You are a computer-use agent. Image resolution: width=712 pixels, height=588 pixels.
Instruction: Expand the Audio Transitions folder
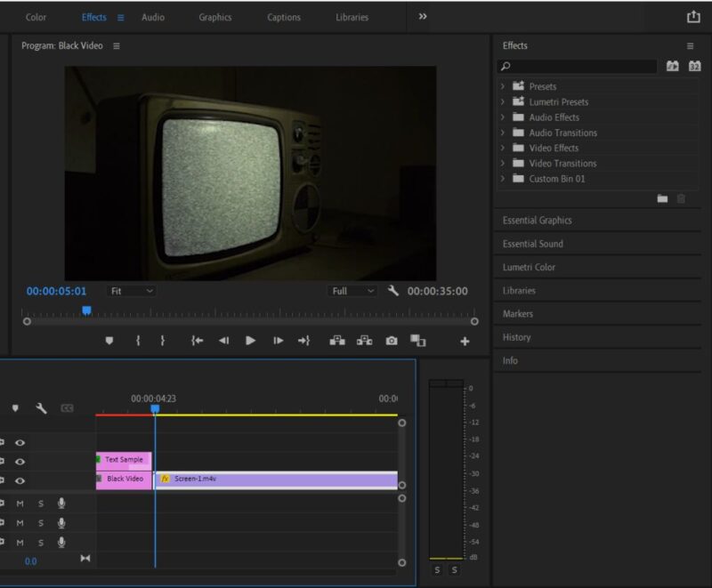point(504,133)
